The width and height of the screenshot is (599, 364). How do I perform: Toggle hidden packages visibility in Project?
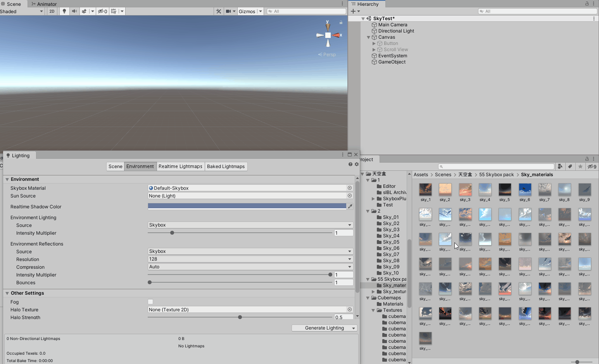point(592,167)
